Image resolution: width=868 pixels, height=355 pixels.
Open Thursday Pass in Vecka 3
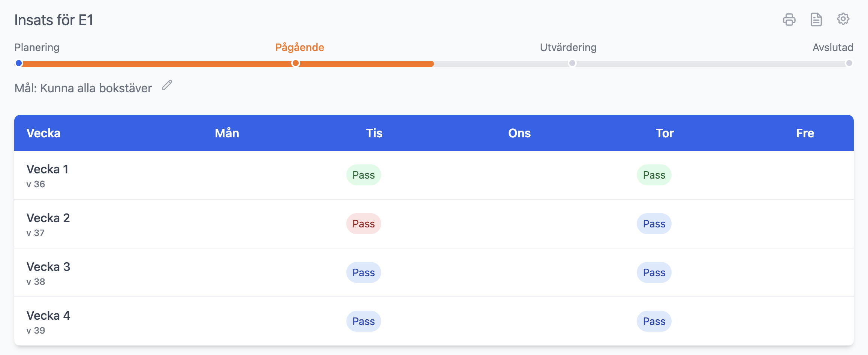[654, 272]
